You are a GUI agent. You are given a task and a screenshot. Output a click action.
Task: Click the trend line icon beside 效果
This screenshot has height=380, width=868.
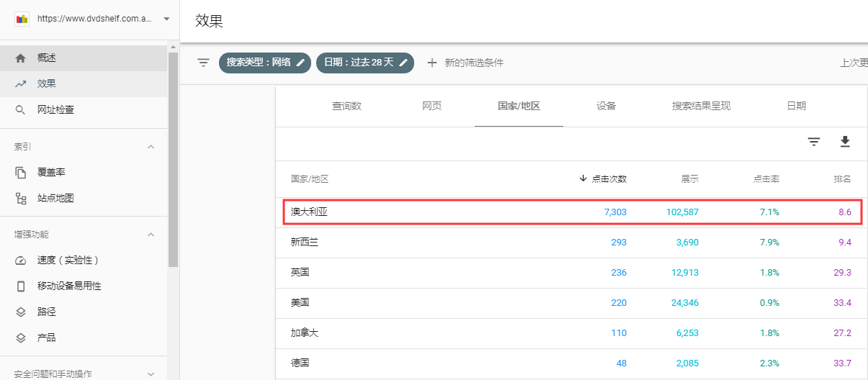[x=21, y=84]
